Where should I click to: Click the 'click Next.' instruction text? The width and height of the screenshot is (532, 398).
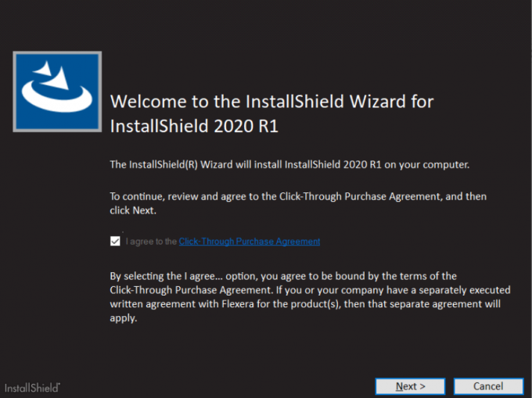tap(135, 211)
